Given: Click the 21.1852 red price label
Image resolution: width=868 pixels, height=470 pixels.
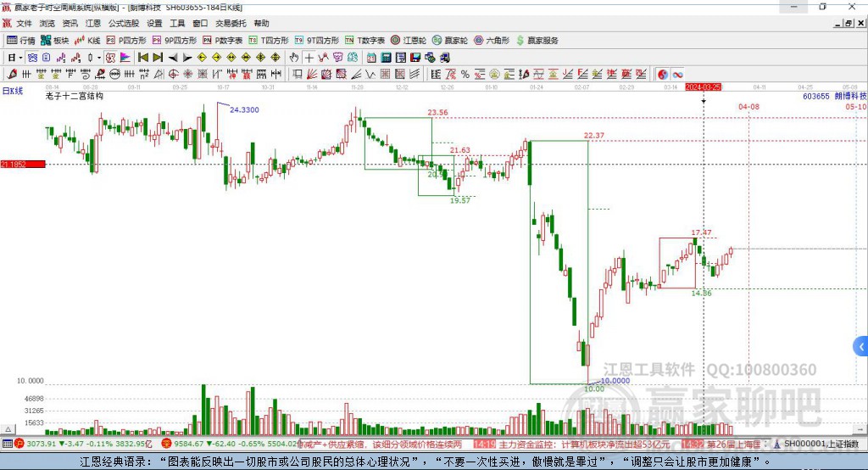Looking at the screenshot, I should tap(23, 164).
